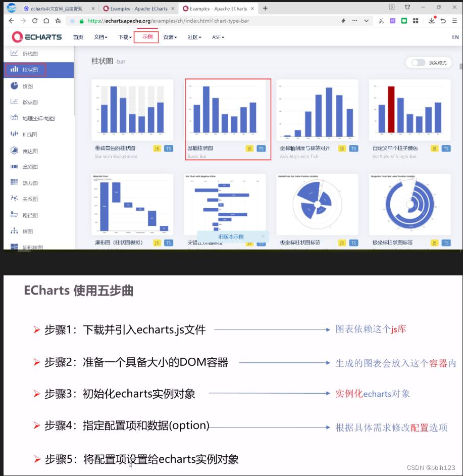Expand the 资源 dropdown menu

(170, 37)
